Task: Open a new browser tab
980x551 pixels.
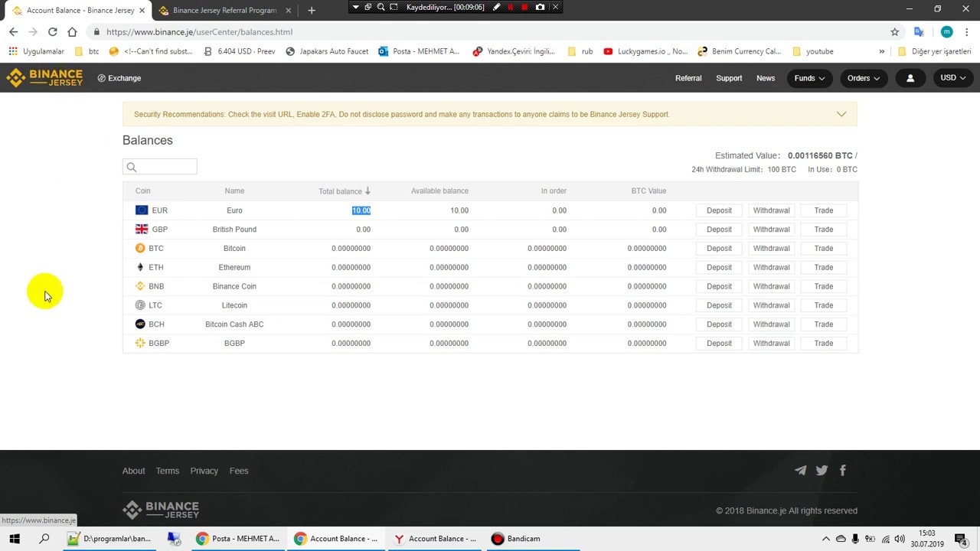Action: pyautogui.click(x=312, y=11)
